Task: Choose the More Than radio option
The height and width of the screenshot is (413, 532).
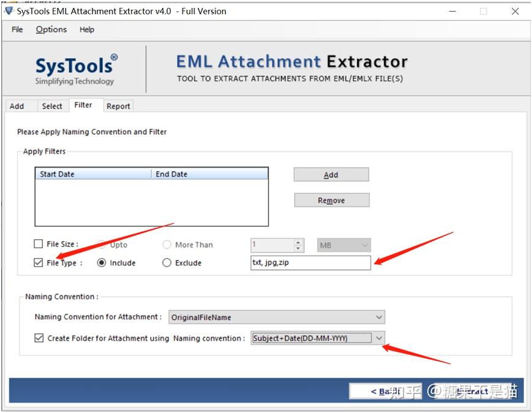Action: (167, 244)
